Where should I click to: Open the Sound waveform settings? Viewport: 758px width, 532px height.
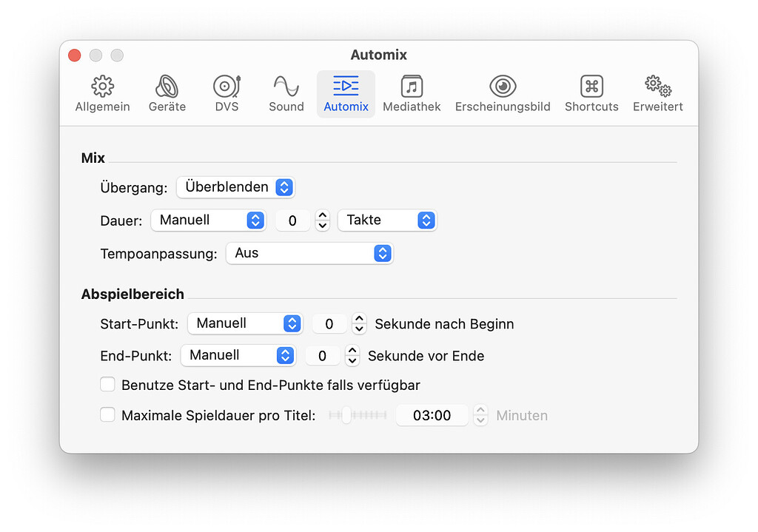tap(286, 93)
